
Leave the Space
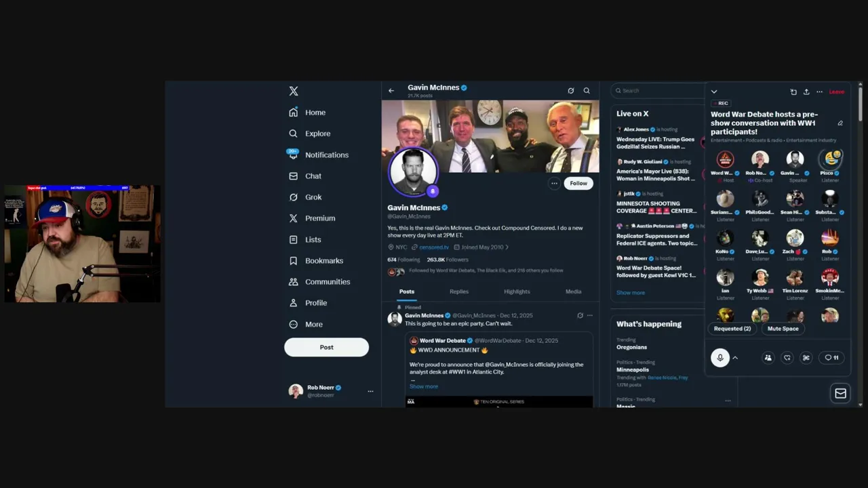(836, 91)
